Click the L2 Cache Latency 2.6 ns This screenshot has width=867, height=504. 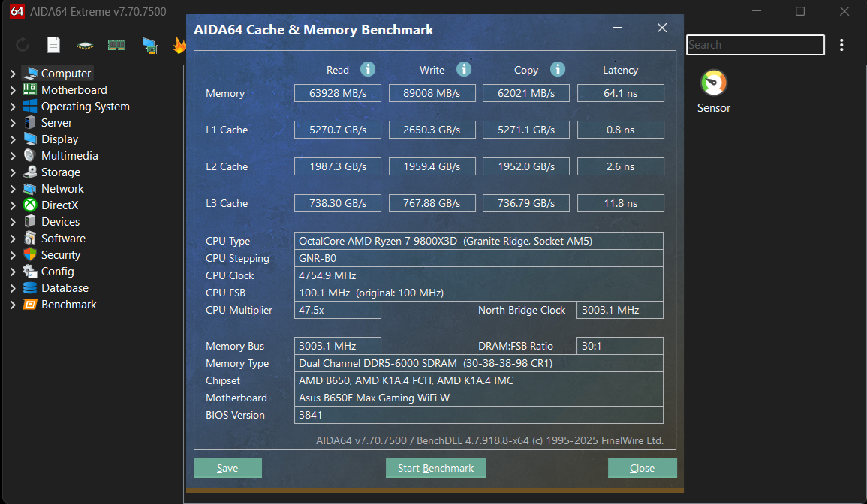point(620,166)
